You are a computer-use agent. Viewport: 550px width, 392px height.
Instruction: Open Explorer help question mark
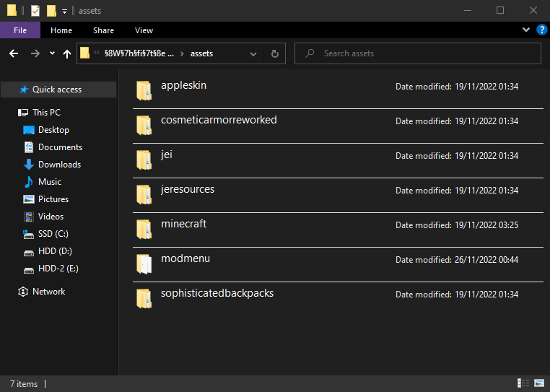(541, 30)
